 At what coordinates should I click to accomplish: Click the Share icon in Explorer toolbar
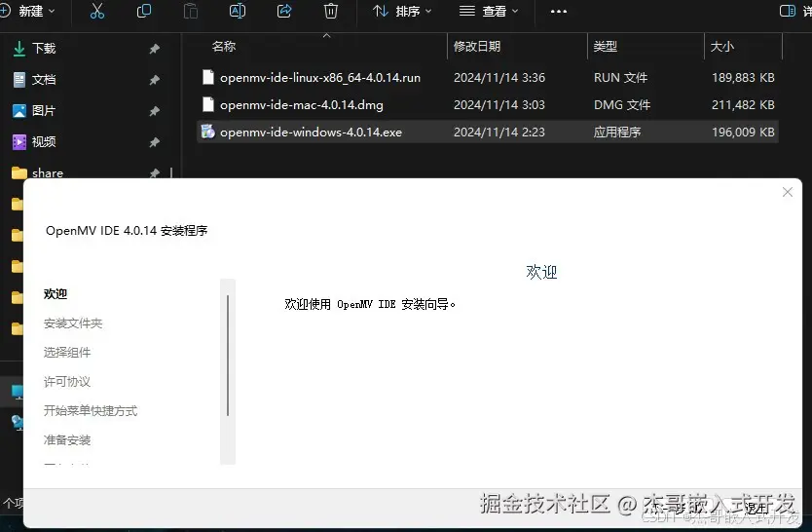284,11
